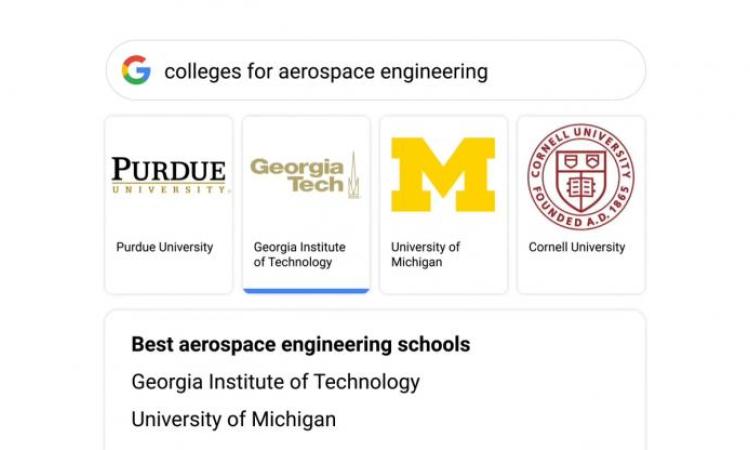Click the Purdue University logo image

168,175
